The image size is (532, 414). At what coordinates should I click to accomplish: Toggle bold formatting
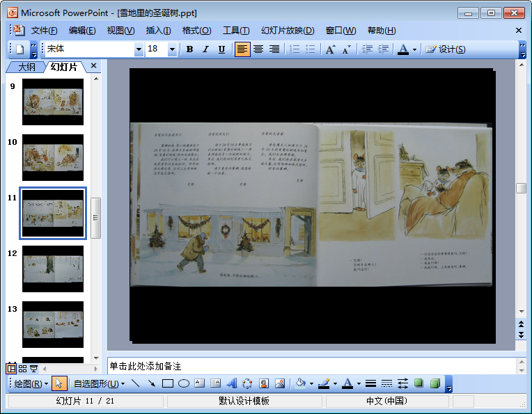tap(189, 49)
